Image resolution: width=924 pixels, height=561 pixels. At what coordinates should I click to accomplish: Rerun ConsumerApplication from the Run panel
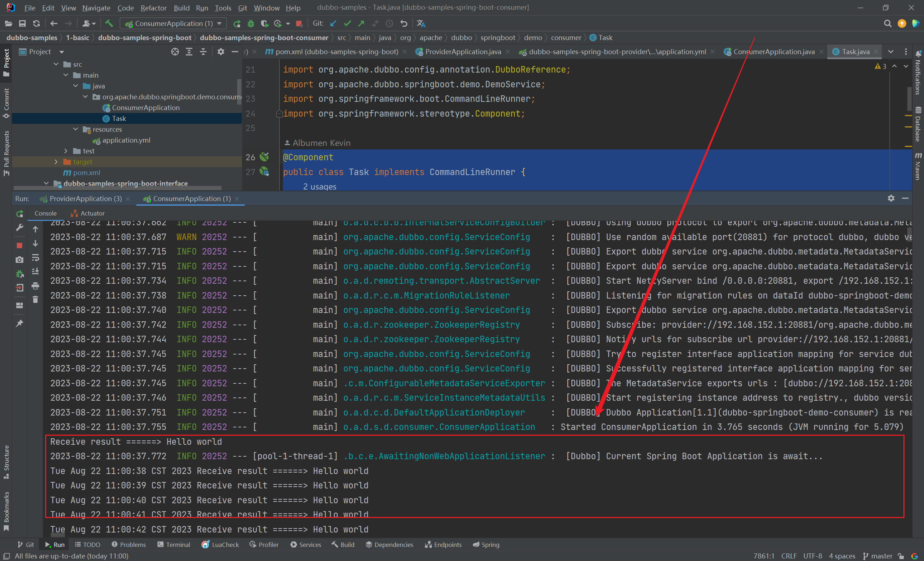point(20,214)
